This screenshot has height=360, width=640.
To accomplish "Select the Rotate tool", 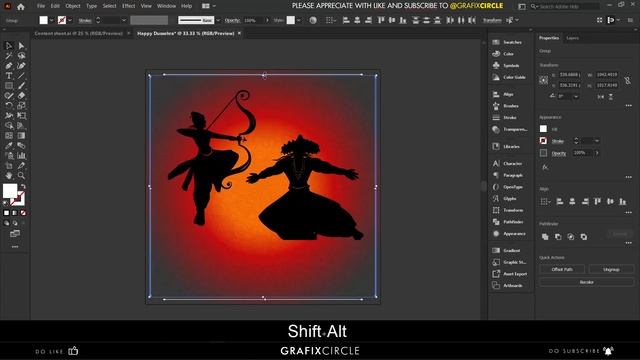I will pos(9,105).
